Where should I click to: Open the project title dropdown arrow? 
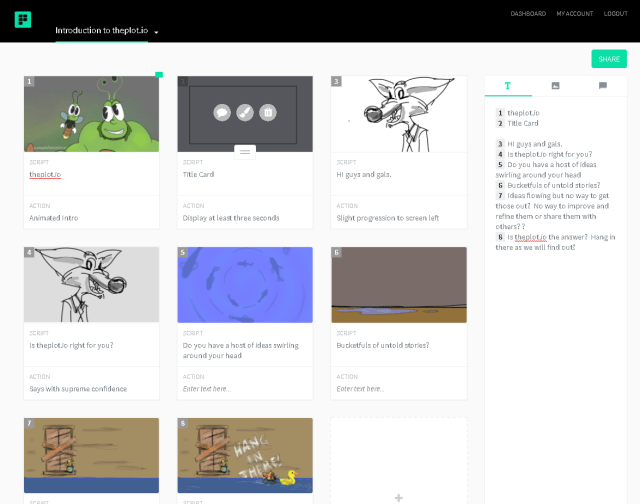(157, 32)
